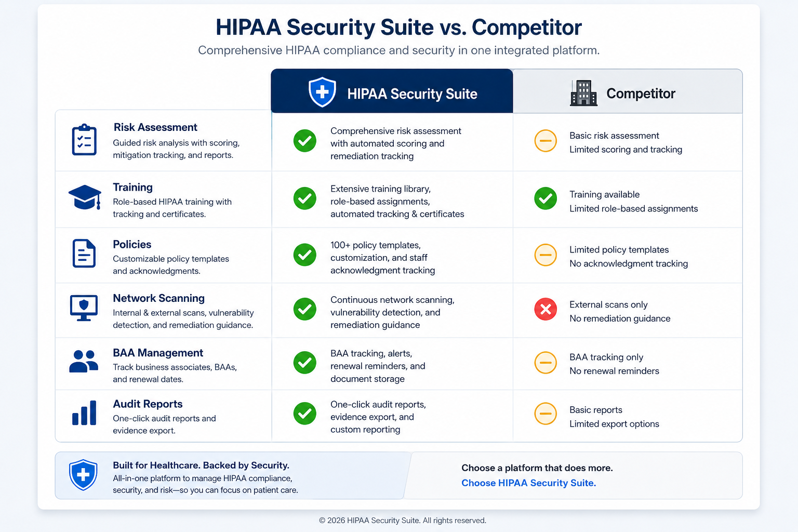
Task: Click the orange minus icon by Basic reports
Action: point(546,414)
